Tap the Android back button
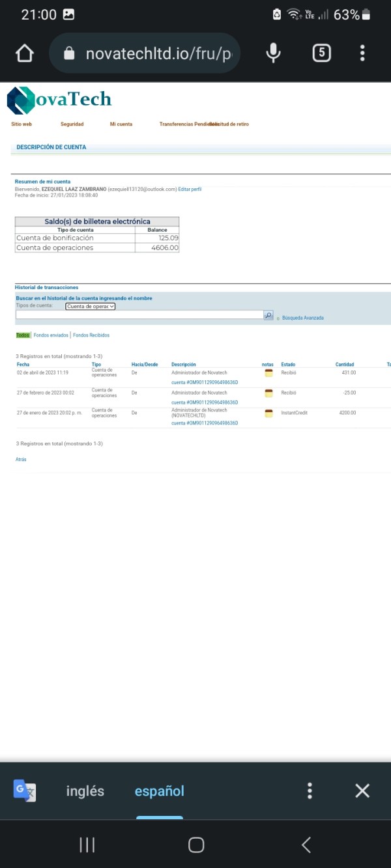The width and height of the screenshot is (391, 868). pyautogui.click(x=306, y=845)
